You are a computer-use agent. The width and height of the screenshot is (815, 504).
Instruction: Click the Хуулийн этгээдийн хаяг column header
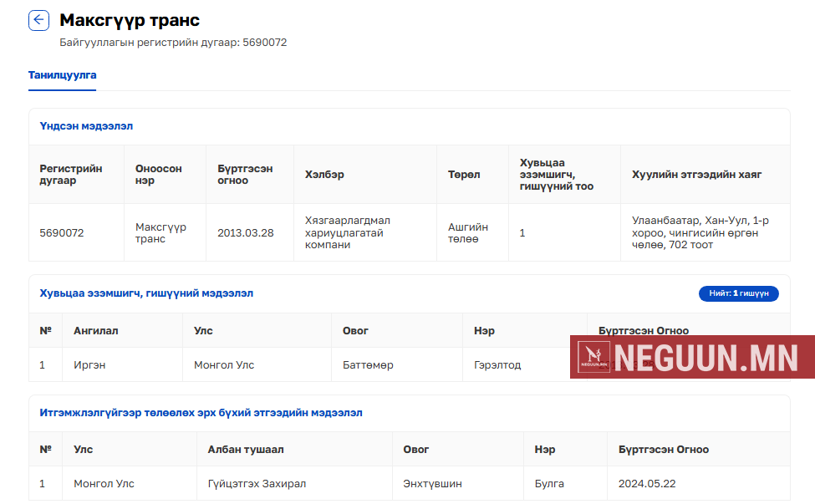coord(696,175)
